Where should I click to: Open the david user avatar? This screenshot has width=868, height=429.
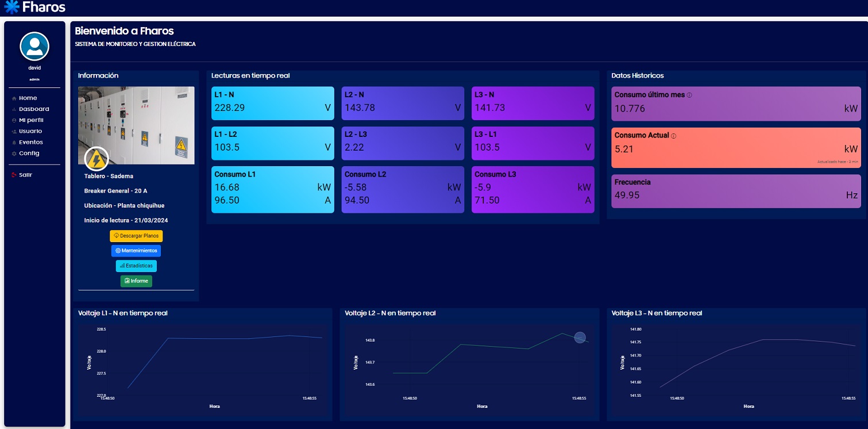click(x=34, y=47)
